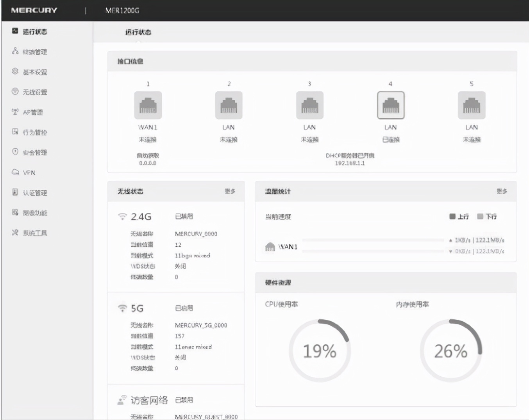Click the 5G Wi-Fi signal icon
Screen dimensions: 529x420
click(122, 308)
